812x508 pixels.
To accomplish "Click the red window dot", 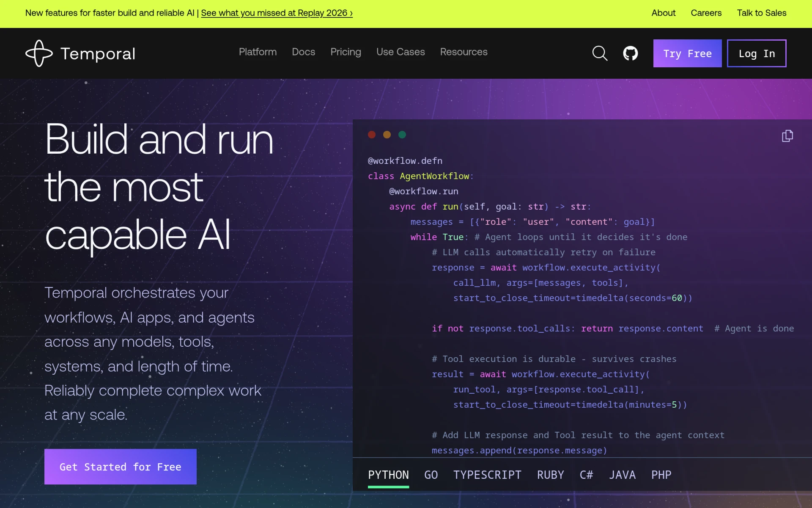I will click(372, 135).
